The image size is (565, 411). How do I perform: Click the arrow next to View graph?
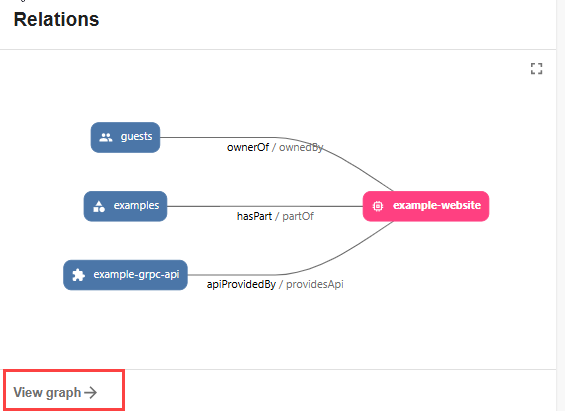[x=90, y=392]
